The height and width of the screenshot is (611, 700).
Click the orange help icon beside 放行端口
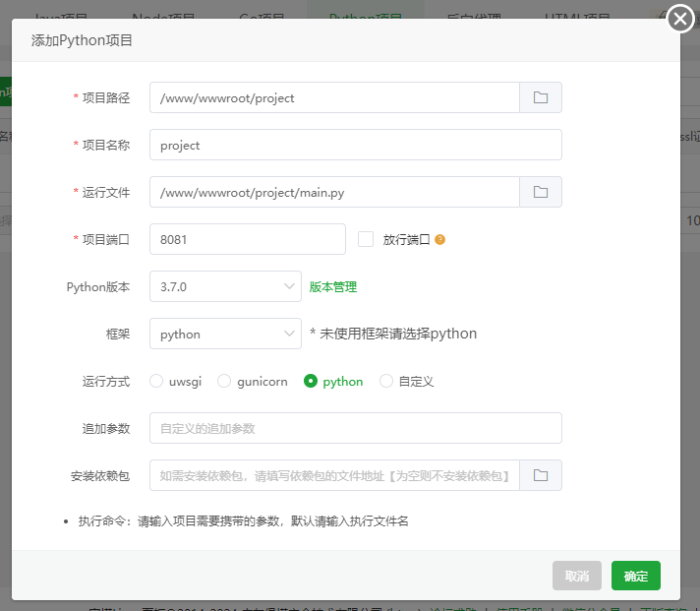(439, 239)
